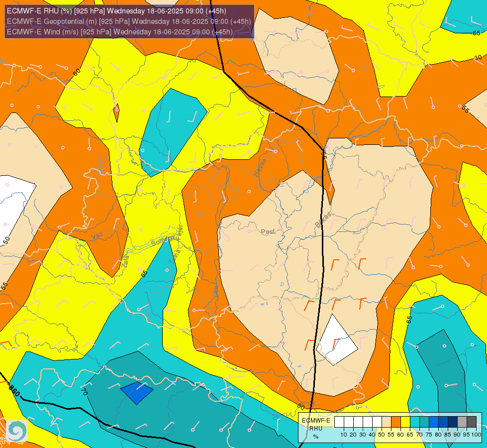Click the Pest county label
The height and width of the screenshot is (448, 487).
click(x=268, y=231)
